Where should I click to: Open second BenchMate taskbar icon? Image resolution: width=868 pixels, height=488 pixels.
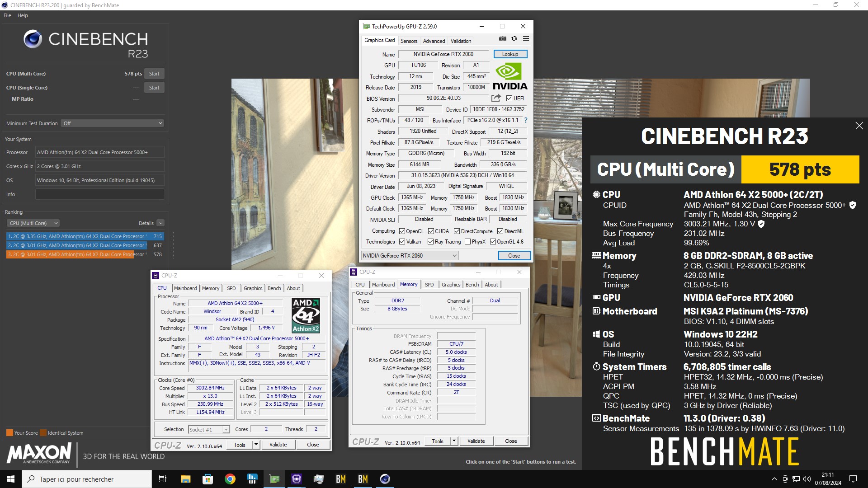pos(363,479)
